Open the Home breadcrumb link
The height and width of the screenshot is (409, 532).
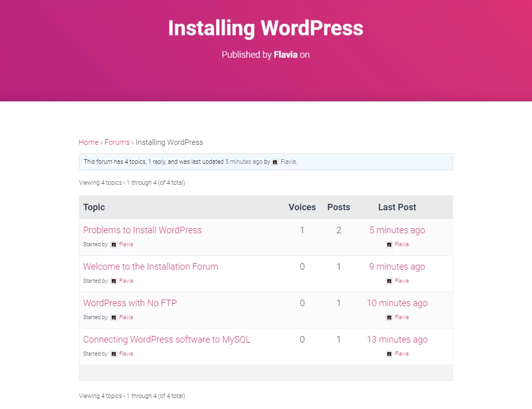[88, 142]
